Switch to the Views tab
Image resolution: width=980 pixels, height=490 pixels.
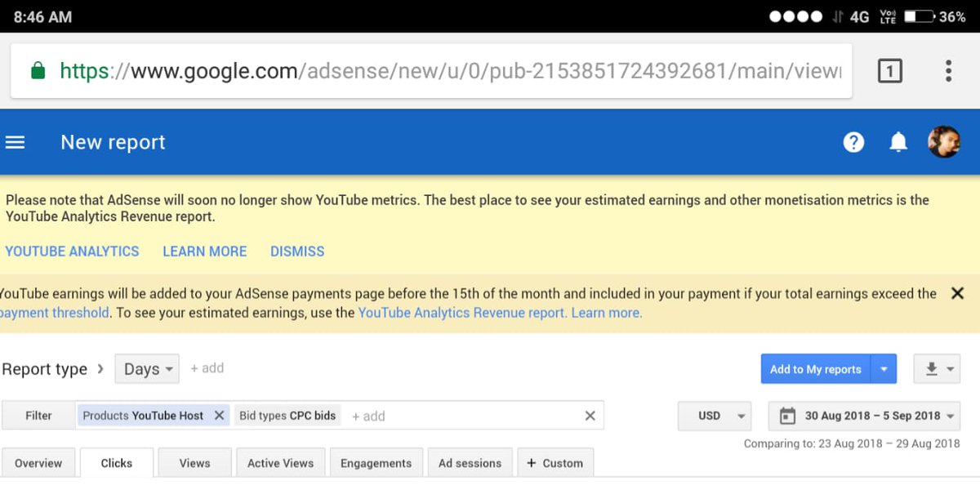(x=195, y=463)
